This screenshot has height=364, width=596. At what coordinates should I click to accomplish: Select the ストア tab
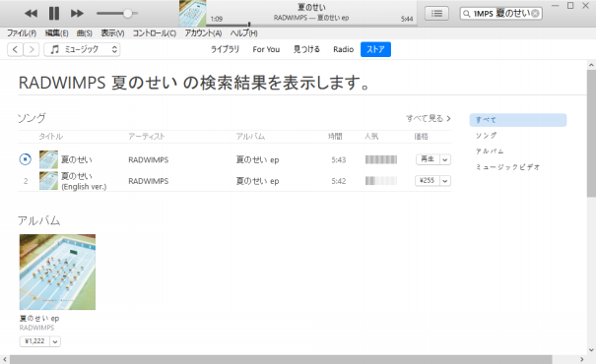click(375, 49)
